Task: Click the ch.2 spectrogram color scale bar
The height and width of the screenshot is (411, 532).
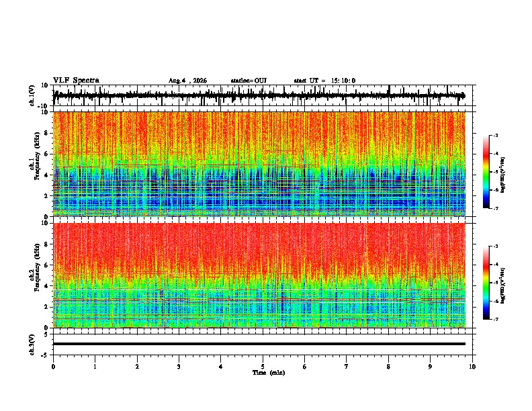Action: click(486, 283)
